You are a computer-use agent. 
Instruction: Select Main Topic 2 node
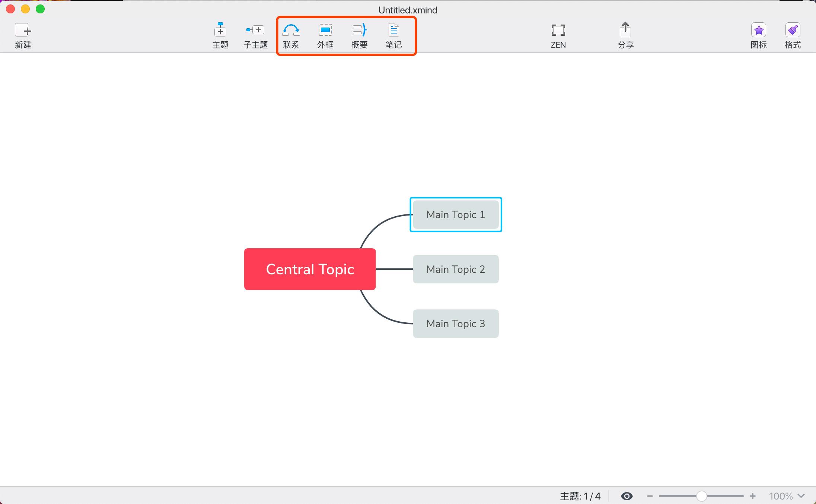coord(456,269)
